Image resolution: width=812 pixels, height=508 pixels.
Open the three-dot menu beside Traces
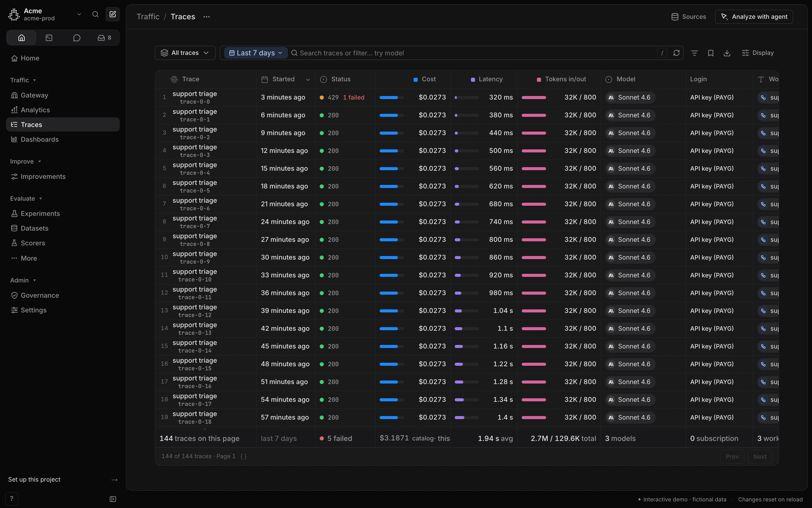click(206, 17)
